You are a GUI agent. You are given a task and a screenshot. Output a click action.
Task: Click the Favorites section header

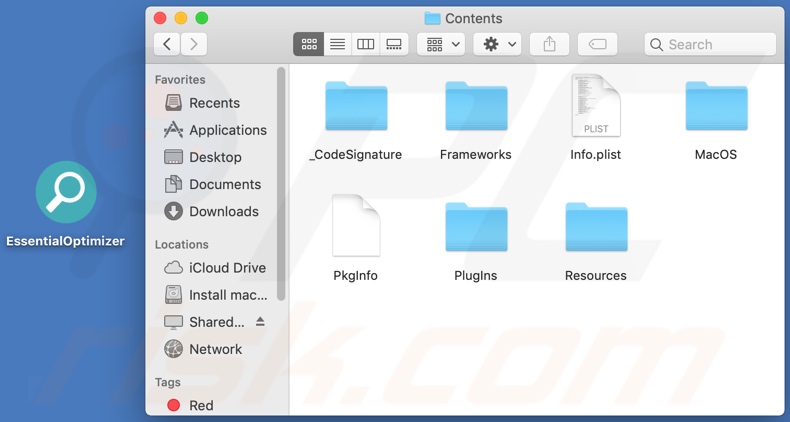(180, 80)
